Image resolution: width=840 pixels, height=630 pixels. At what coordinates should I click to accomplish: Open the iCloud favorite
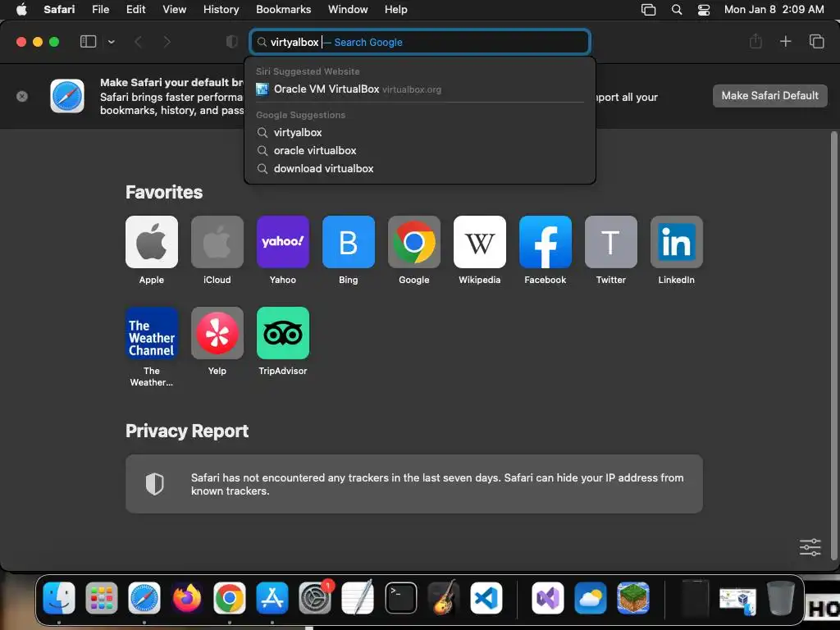click(217, 242)
